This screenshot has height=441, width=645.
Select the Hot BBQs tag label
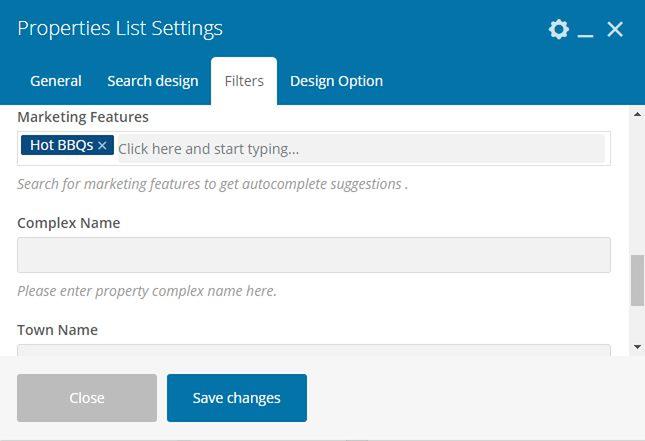(61, 146)
